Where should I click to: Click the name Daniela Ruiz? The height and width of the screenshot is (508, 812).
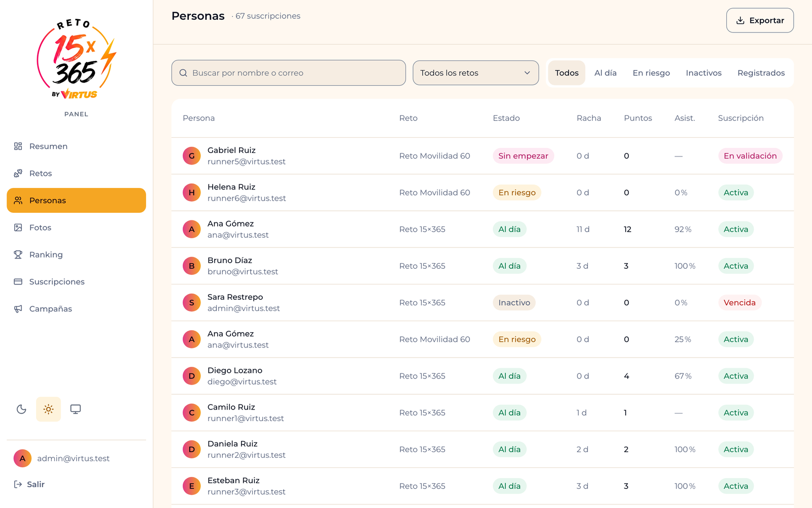point(232,443)
